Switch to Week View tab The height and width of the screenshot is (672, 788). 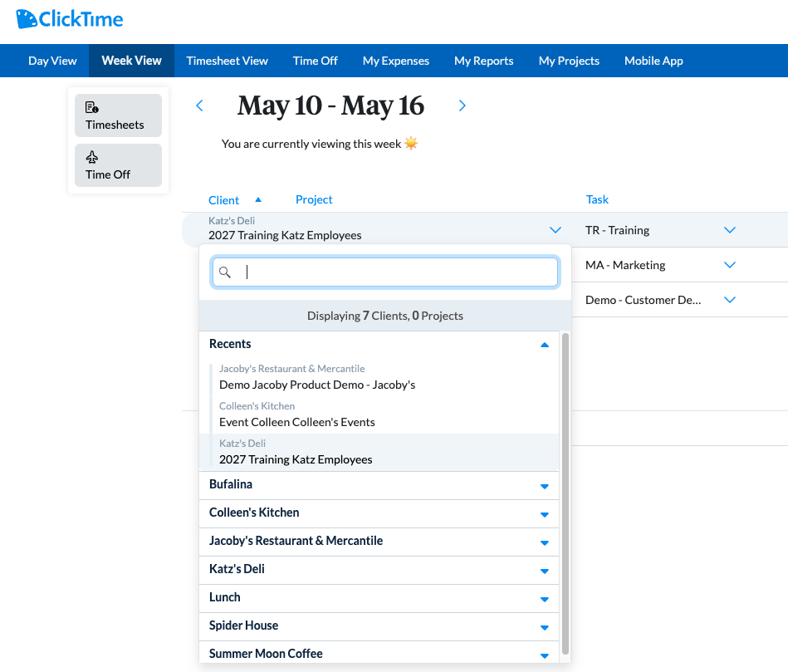pos(132,61)
